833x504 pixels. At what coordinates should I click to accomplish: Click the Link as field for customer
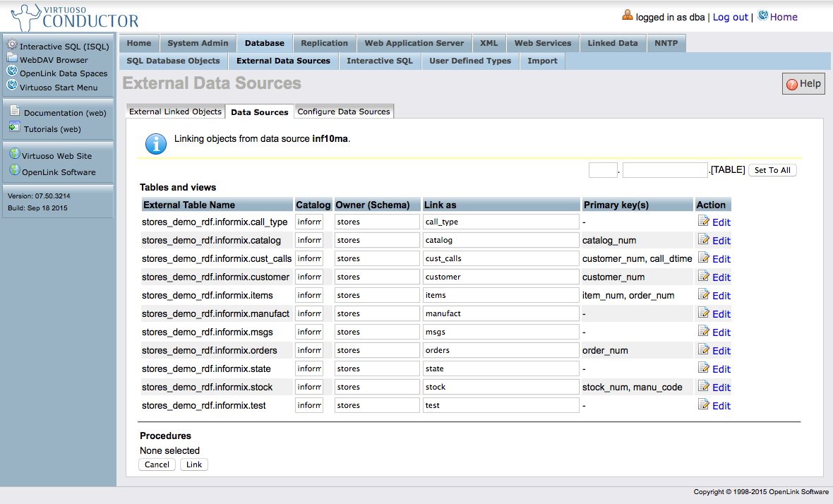point(501,277)
